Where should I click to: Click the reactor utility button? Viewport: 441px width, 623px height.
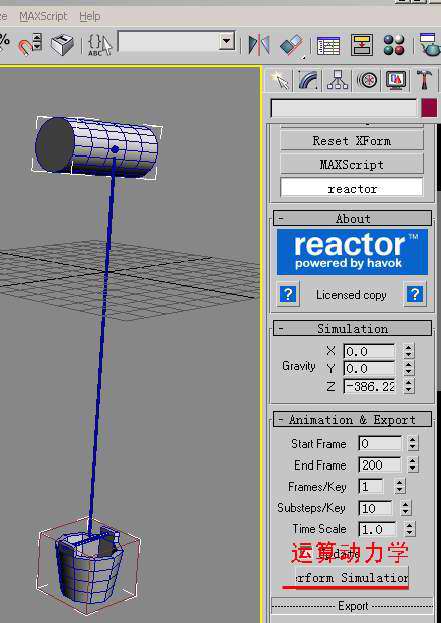tap(352, 188)
